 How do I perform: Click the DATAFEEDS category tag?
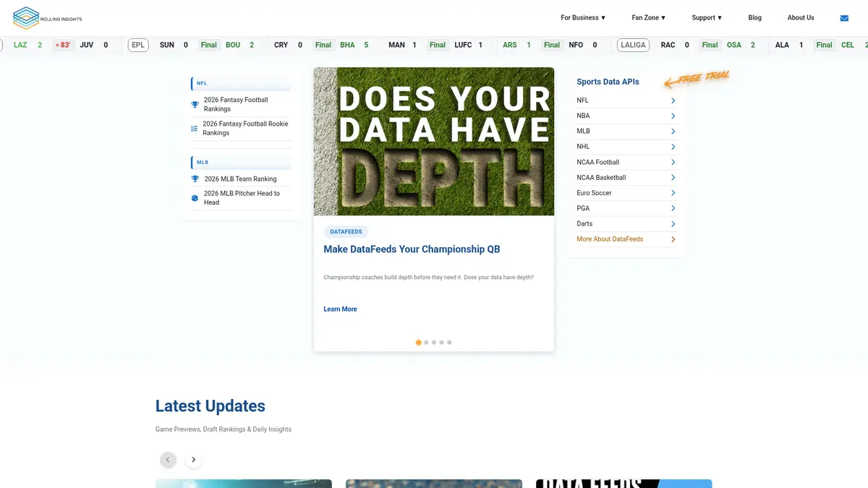[346, 232]
